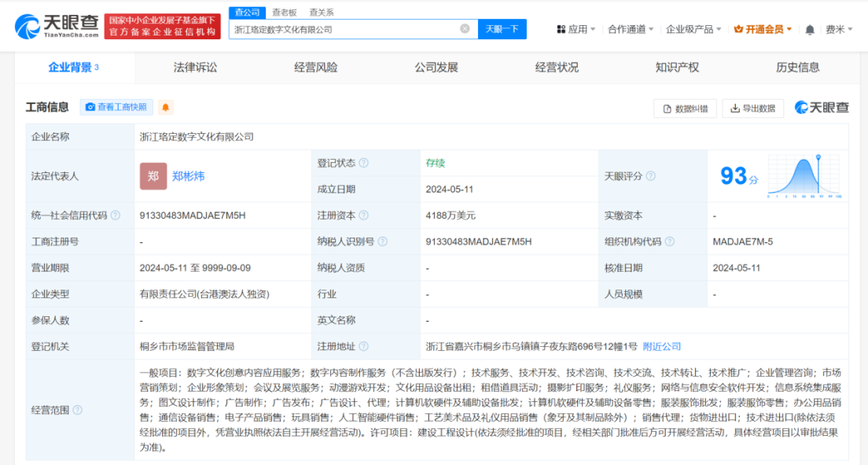Clear the search box with X icon
The image size is (868, 465).
point(465,29)
